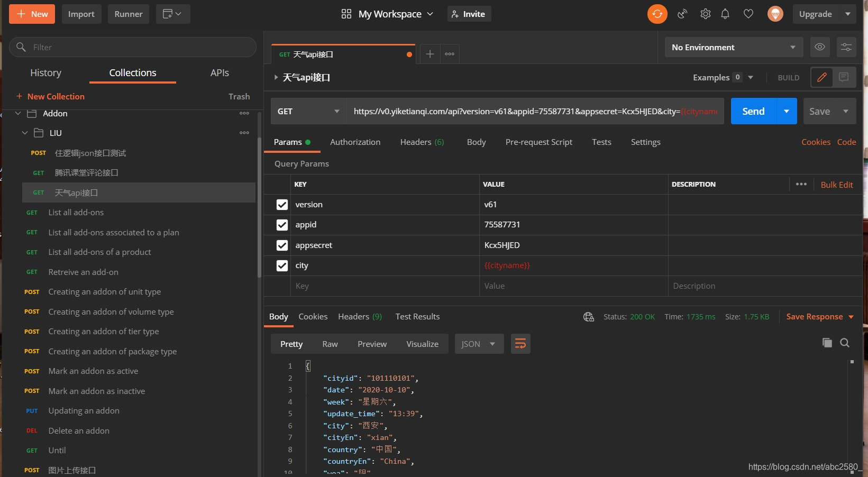Open the Save button dropdown arrow

pyautogui.click(x=846, y=111)
